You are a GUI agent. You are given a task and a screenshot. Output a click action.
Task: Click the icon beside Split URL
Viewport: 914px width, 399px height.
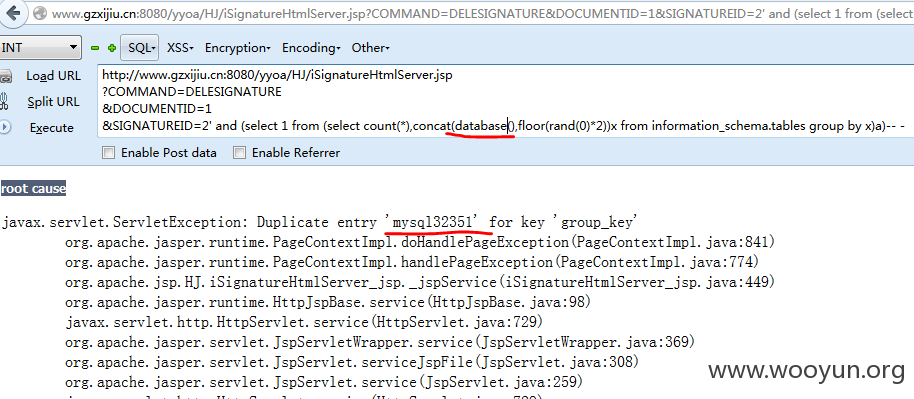pyautogui.click(x=4, y=102)
